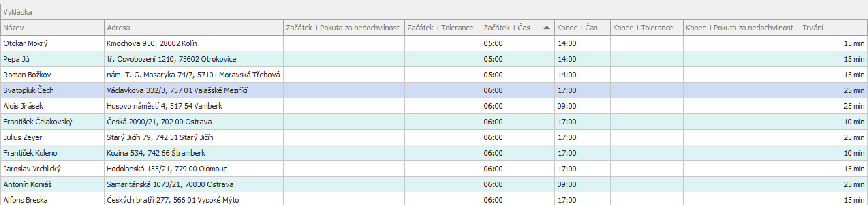868x205 pixels.
Task: Click the Trvání column header
Action: (833, 28)
